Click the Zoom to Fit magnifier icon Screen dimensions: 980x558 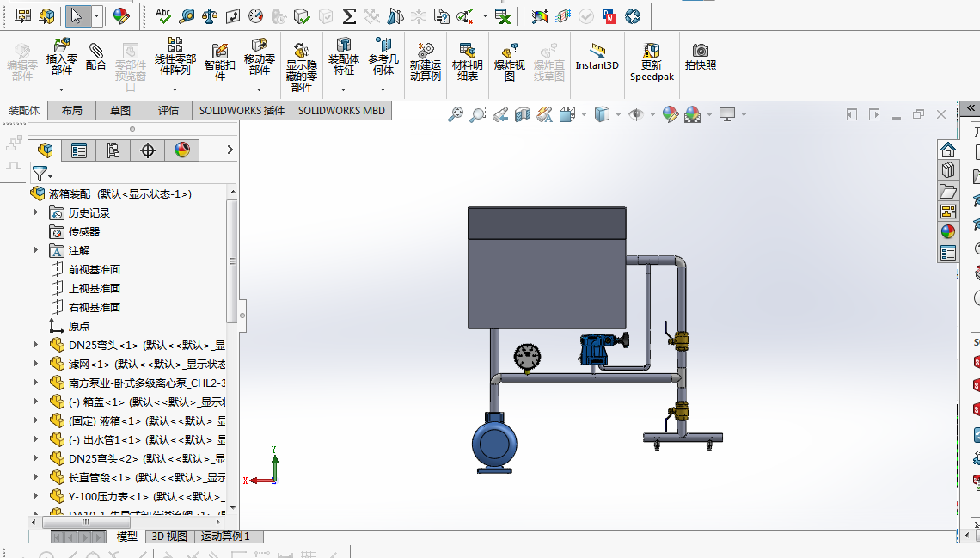point(456,114)
